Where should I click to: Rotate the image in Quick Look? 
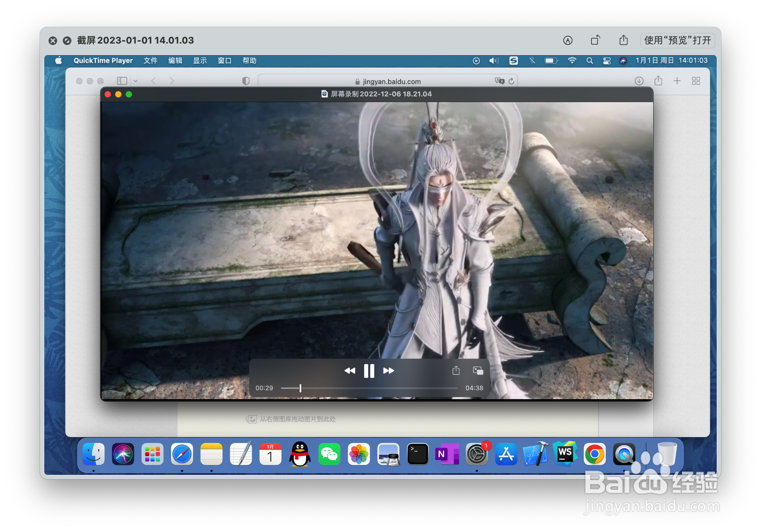[x=595, y=40]
